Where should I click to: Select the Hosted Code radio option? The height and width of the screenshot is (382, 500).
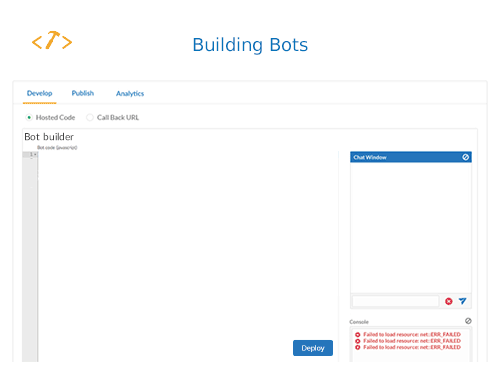click(x=29, y=117)
